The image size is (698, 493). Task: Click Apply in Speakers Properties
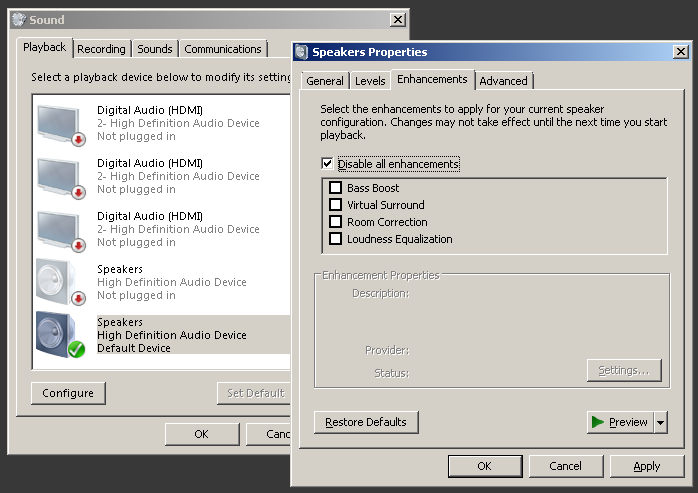click(x=646, y=466)
